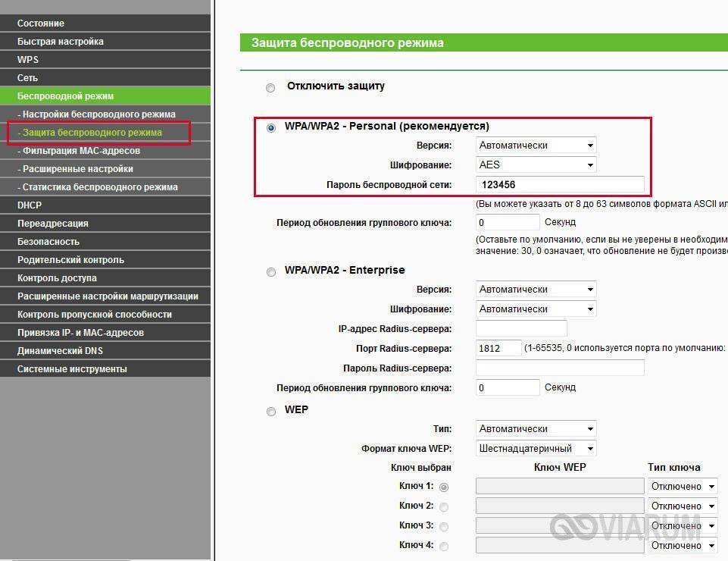Open Enterprise 'Шифрование' dropdown

pos(536,309)
